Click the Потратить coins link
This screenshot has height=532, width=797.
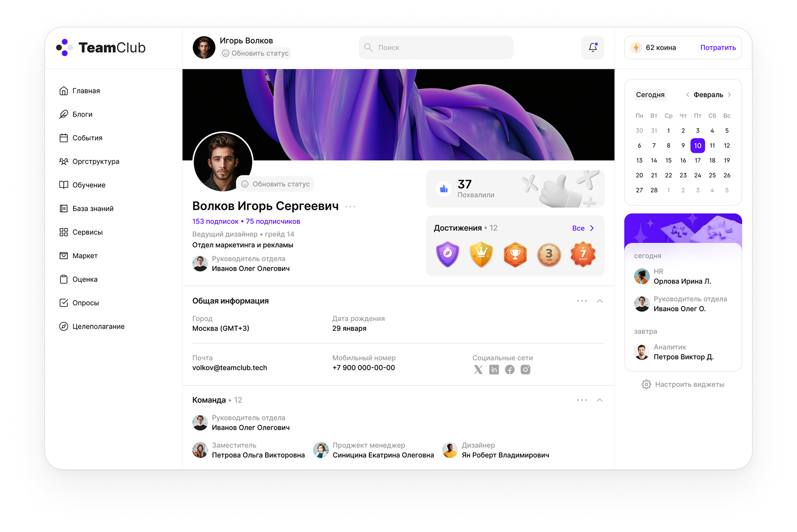pyautogui.click(x=718, y=47)
